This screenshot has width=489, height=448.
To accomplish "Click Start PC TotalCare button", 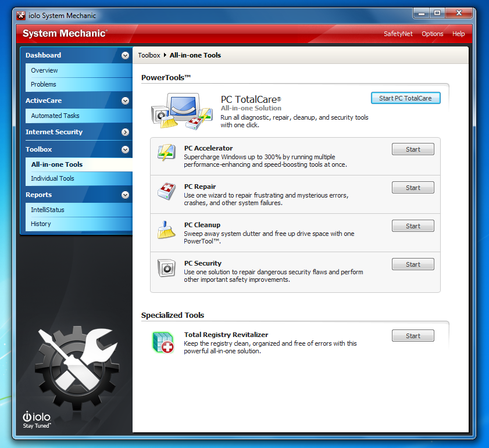I will [x=405, y=98].
